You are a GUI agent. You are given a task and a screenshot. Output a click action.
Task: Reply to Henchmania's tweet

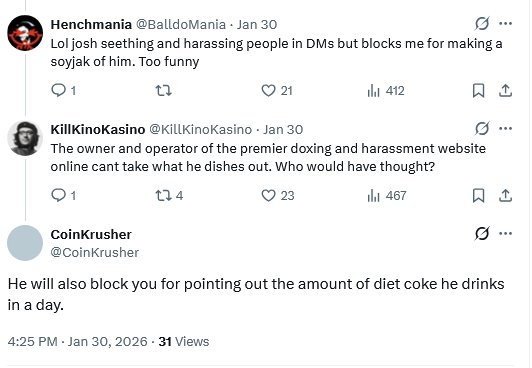click(63, 91)
